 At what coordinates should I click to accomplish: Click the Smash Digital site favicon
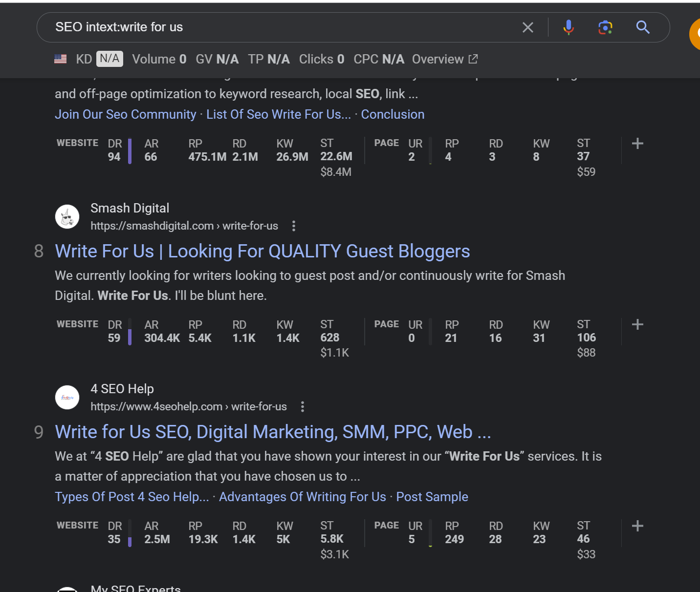click(67, 216)
